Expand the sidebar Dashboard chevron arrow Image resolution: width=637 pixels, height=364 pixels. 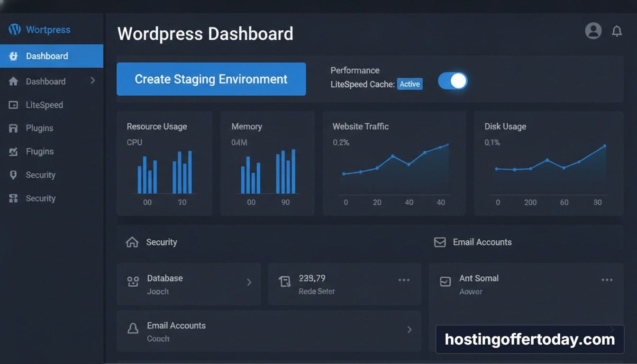[93, 81]
